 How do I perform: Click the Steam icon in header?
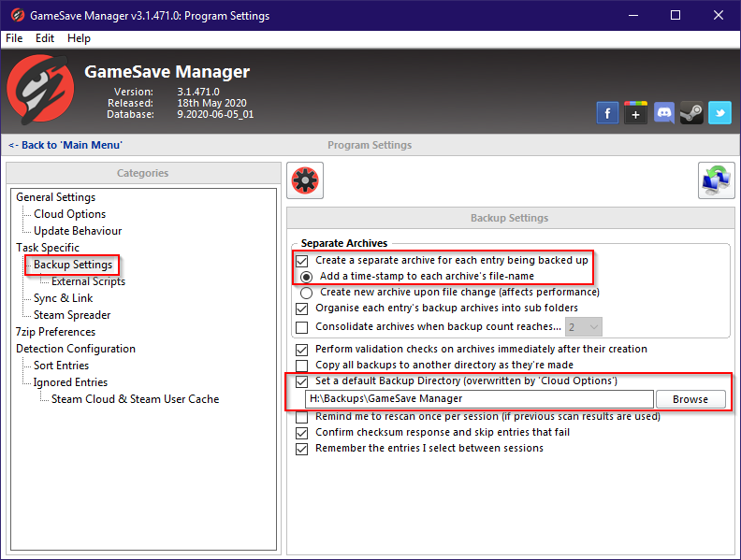[691, 113]
